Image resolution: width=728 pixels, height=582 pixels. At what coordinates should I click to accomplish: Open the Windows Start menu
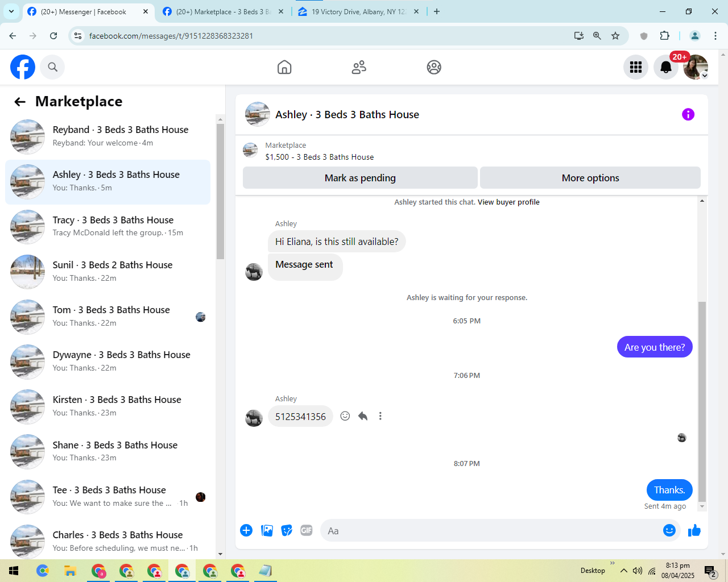coord(14,571)
